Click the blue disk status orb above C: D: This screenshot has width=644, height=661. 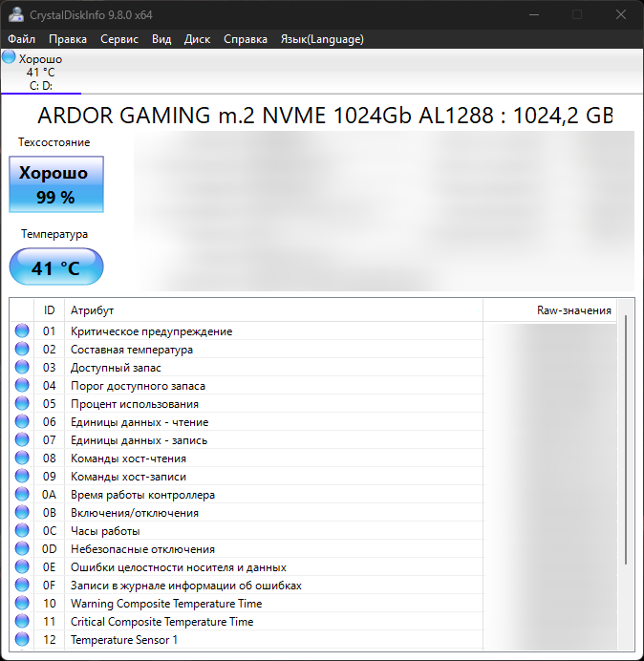pos(9,57)
